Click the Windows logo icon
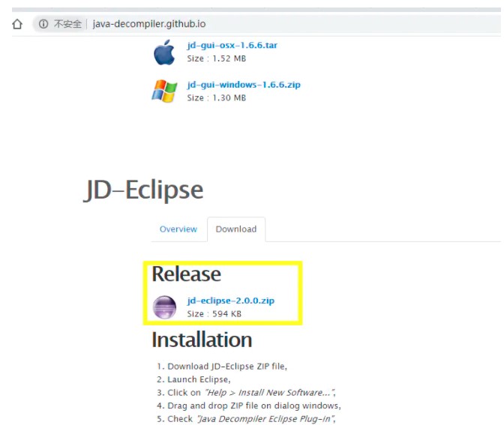The image size is (504, 425). (x=164, y=91)
